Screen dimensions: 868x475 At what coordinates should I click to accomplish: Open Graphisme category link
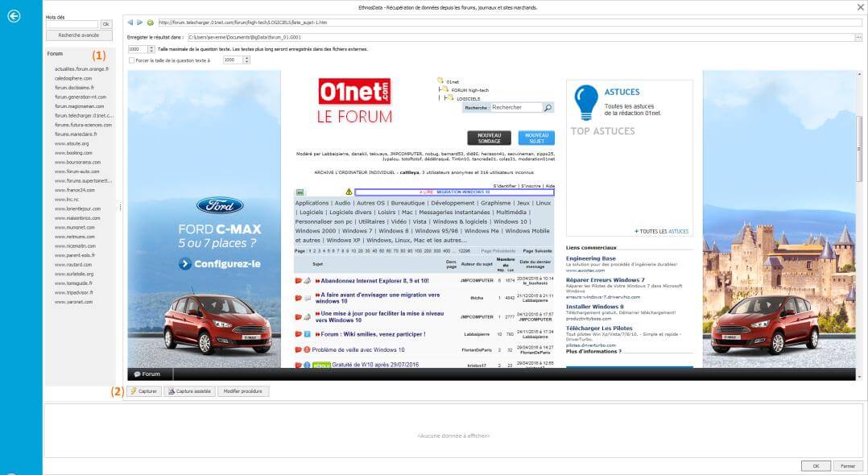coord(495,203)
